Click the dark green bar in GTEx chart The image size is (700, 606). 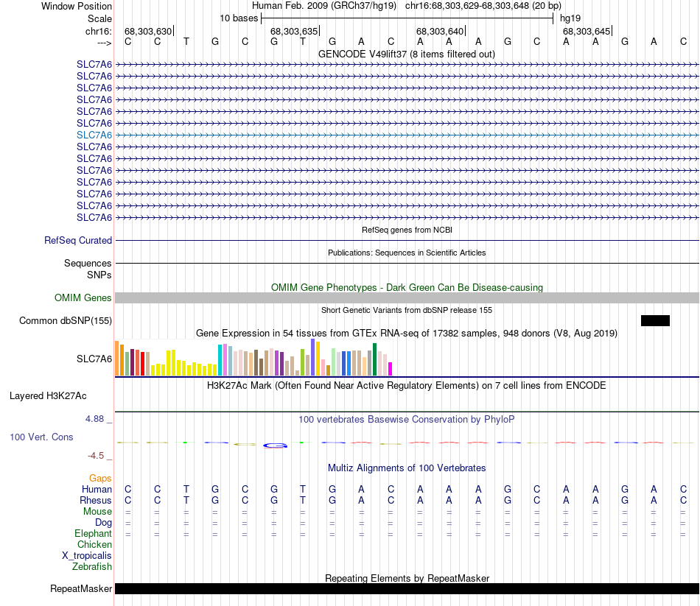click(x=374, y=359)
